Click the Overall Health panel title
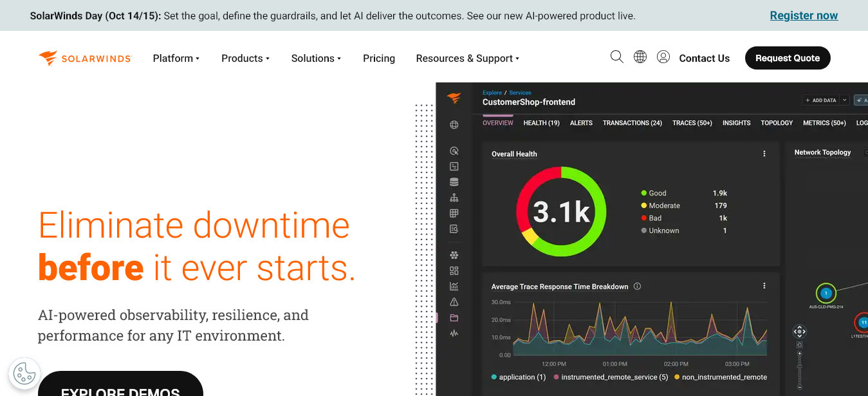 (514, 154)
